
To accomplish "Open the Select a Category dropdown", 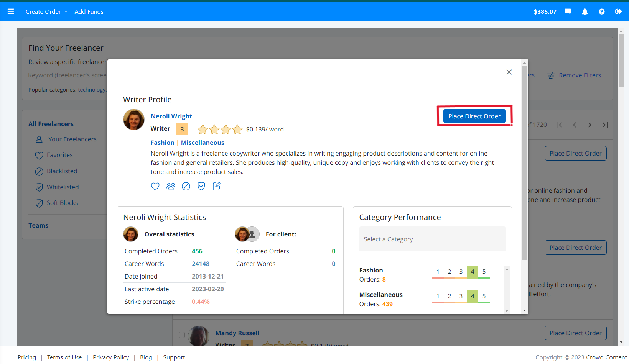I will pyautogui.click(x=432, y=239).
